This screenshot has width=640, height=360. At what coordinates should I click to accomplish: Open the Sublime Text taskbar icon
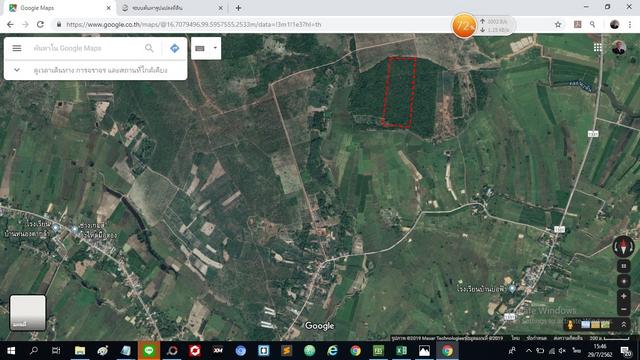[287, 351]
